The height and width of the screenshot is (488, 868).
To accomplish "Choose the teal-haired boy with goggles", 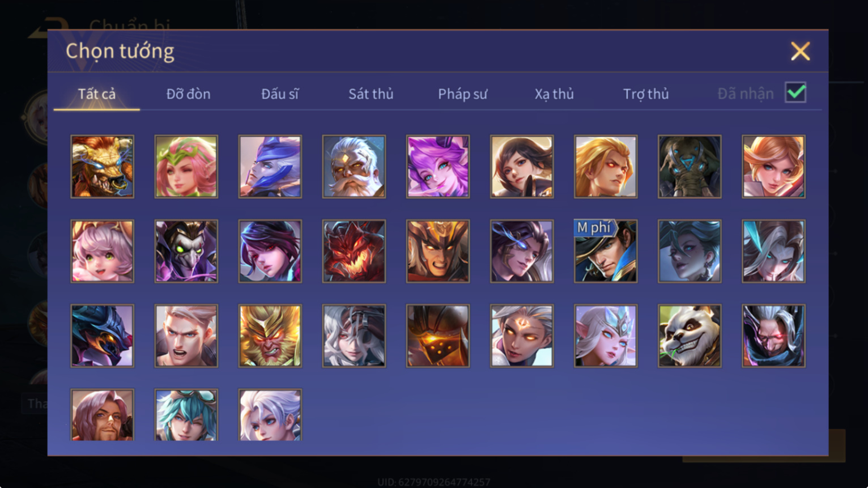I will 186,415.
